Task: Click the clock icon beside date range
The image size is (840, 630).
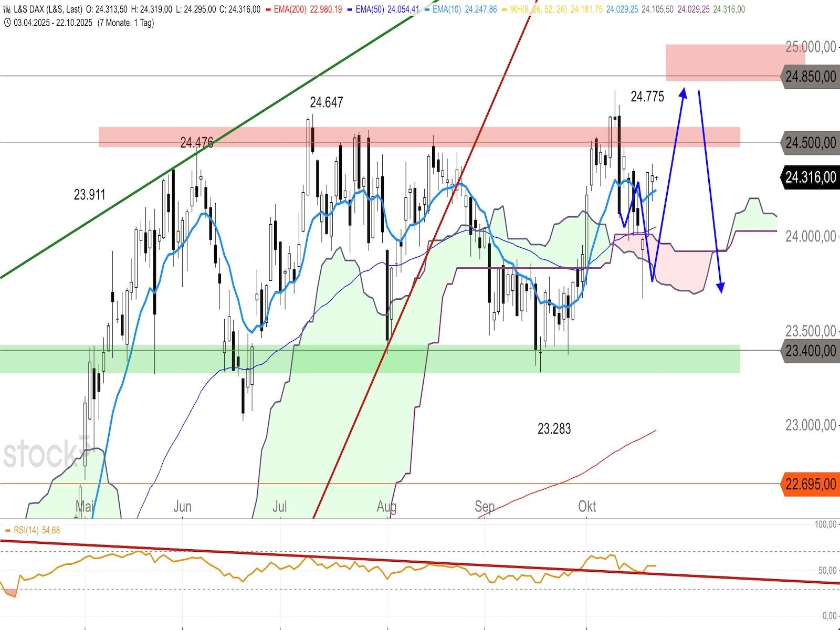Action: (x=7, y=23)
